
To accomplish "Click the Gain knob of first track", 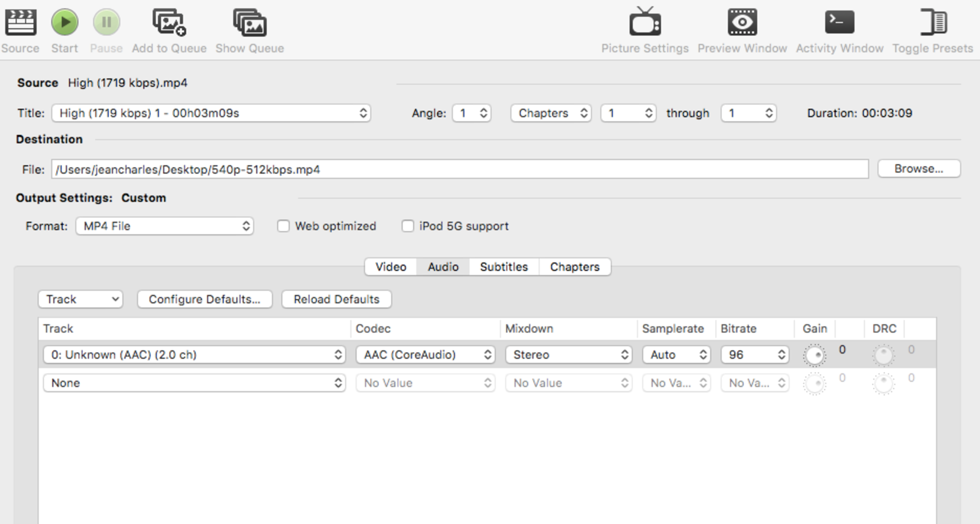I will pos(814,356).
